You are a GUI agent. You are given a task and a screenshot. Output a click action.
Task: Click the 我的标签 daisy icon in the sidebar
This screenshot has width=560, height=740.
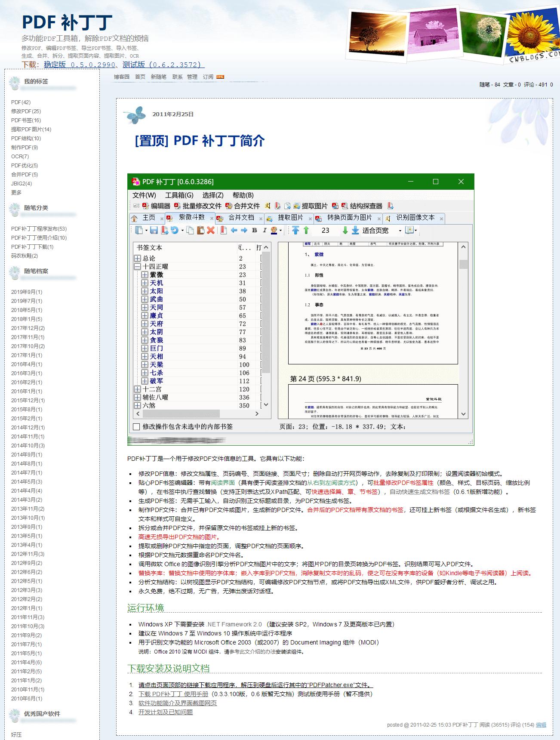[x=15, y=82]
